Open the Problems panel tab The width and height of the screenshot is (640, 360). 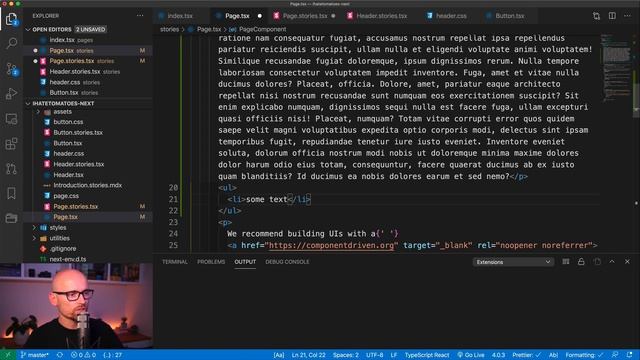[211, 262]
